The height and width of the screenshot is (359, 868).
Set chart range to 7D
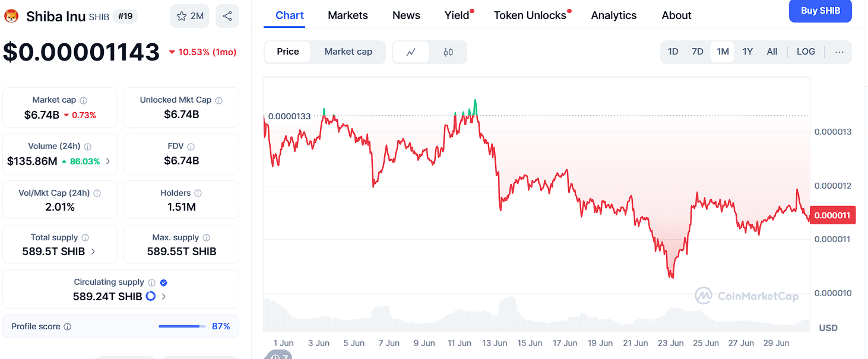click(698, 52)
